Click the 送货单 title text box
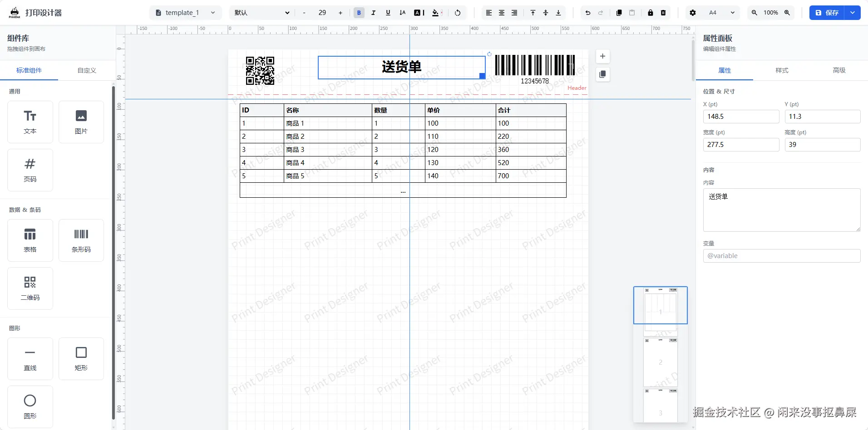 click(402, 67)
